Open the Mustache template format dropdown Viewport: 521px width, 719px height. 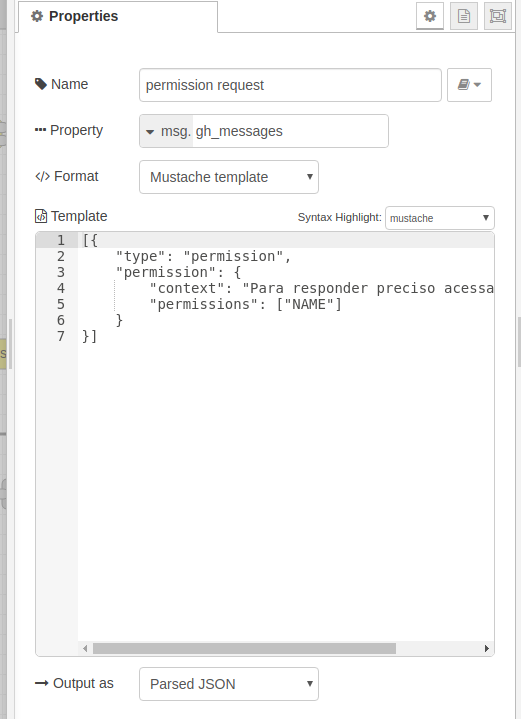[x=229, y=177]
